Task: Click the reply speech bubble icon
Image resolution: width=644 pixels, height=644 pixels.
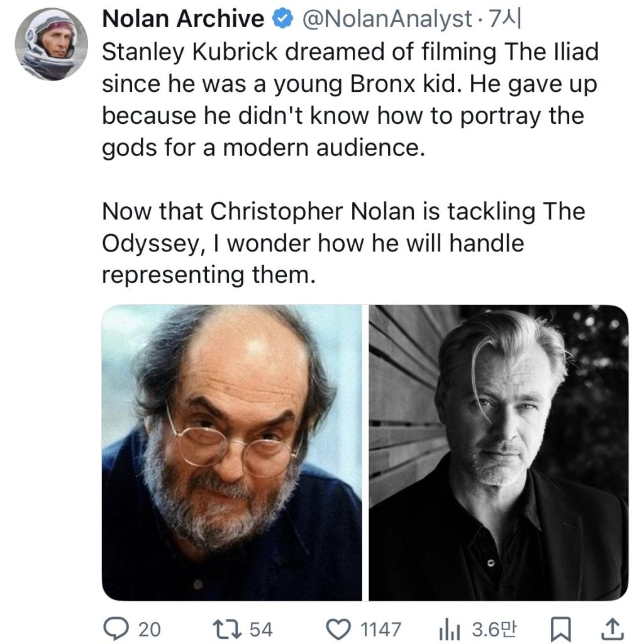Action: click(114, 628)
